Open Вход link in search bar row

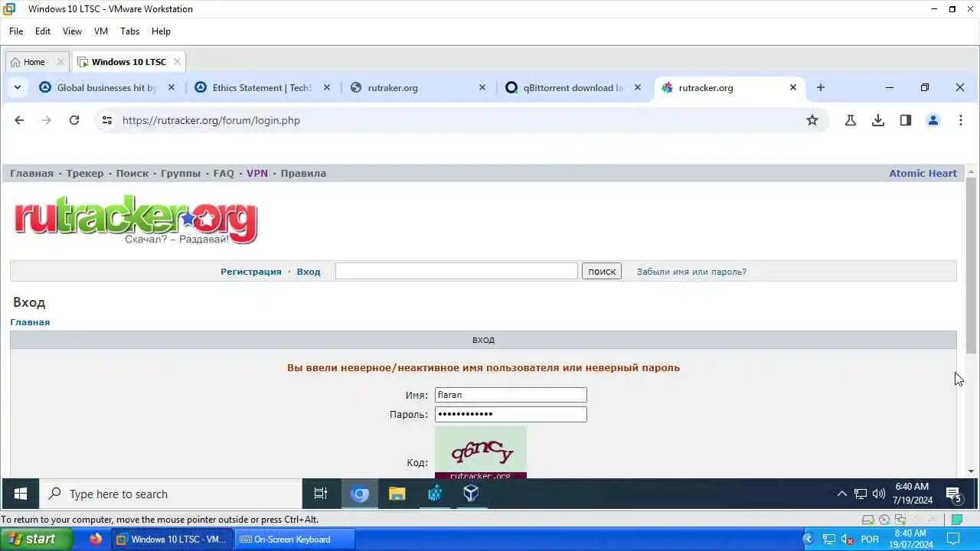click(x=309, y=272)
